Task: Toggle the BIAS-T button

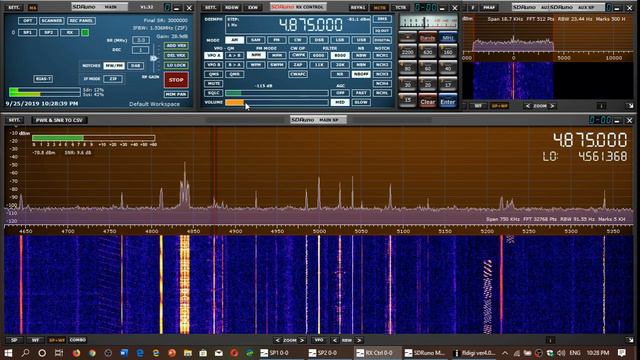Action: pos(43,79)
